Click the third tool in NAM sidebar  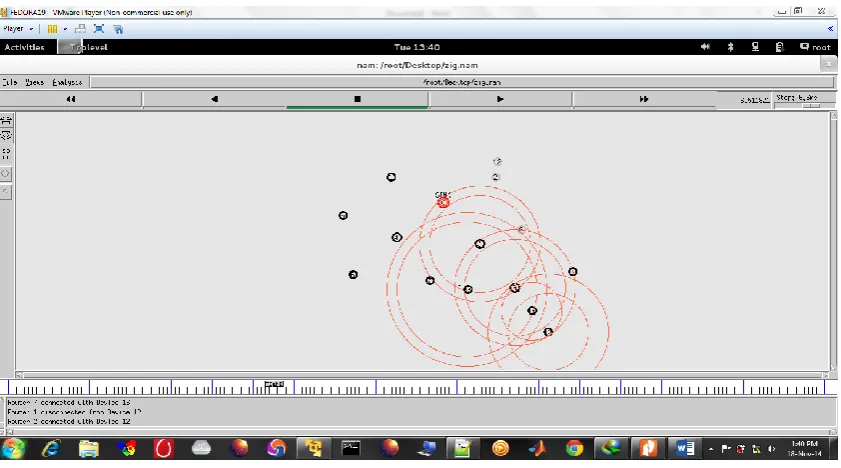[x=6, y=154]
